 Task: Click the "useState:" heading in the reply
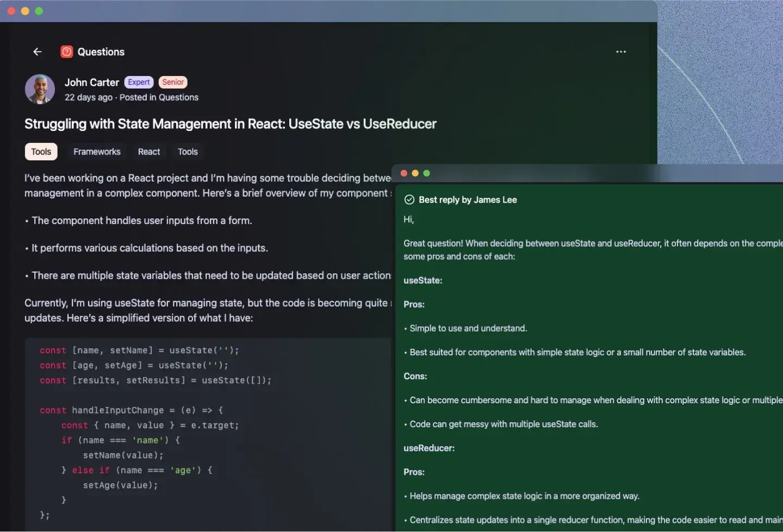[423, 280]
